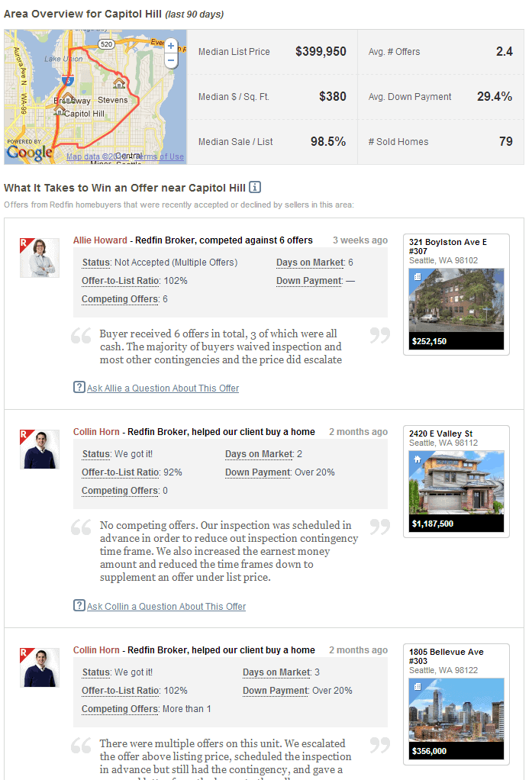Open Allie Howard's agent name link

pos(99,240)
